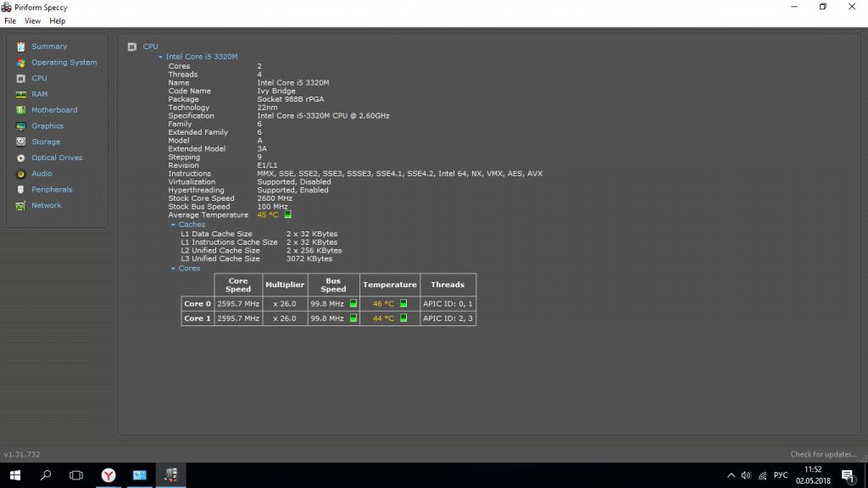Viewport: 868px width, 488px height.
Task: Select the RAM icon in sidebar
Action: pos(21,94)
